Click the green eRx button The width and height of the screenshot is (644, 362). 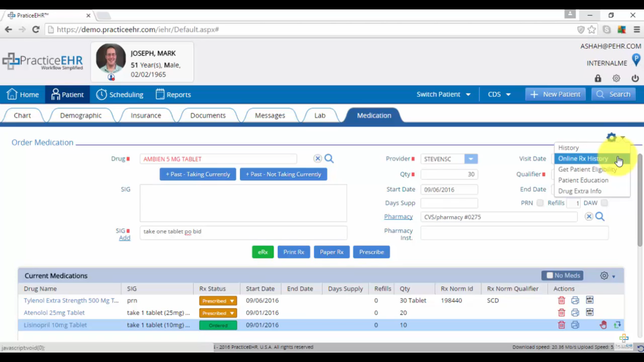click(263, 252)
